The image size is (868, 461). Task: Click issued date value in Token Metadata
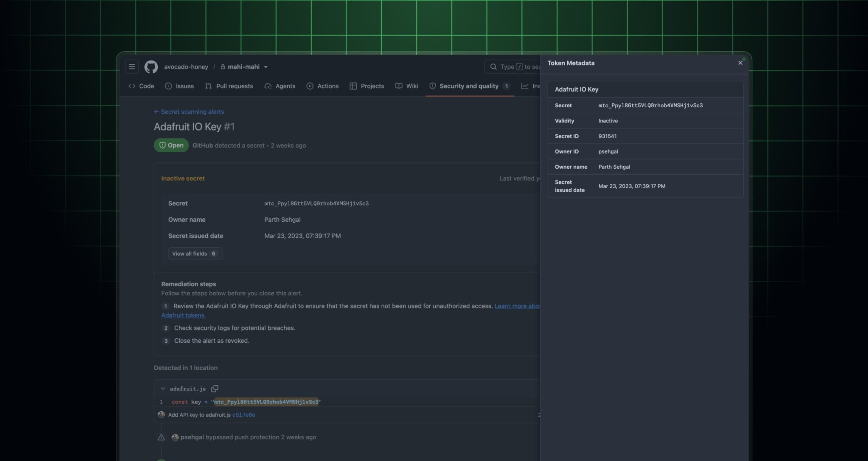[632, 186]
